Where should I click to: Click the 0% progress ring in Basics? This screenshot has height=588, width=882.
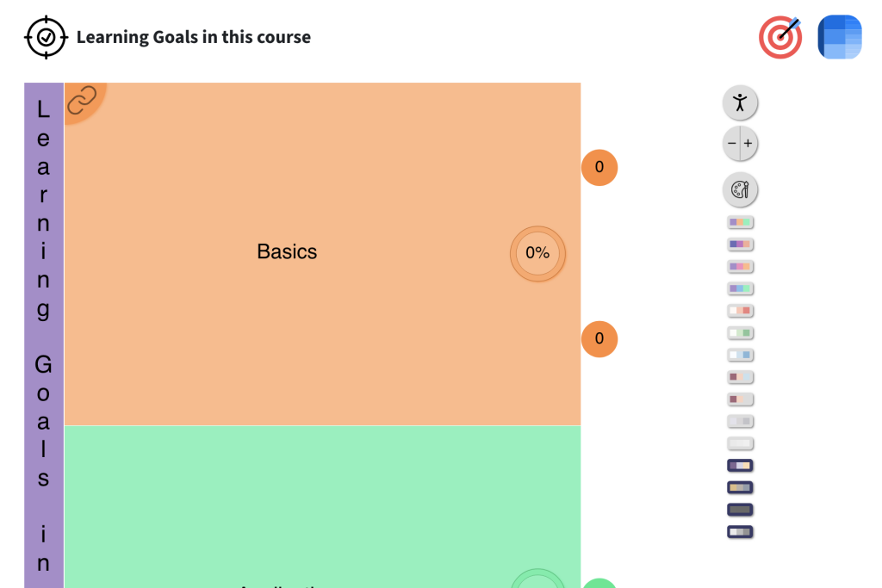coord(537,253)
